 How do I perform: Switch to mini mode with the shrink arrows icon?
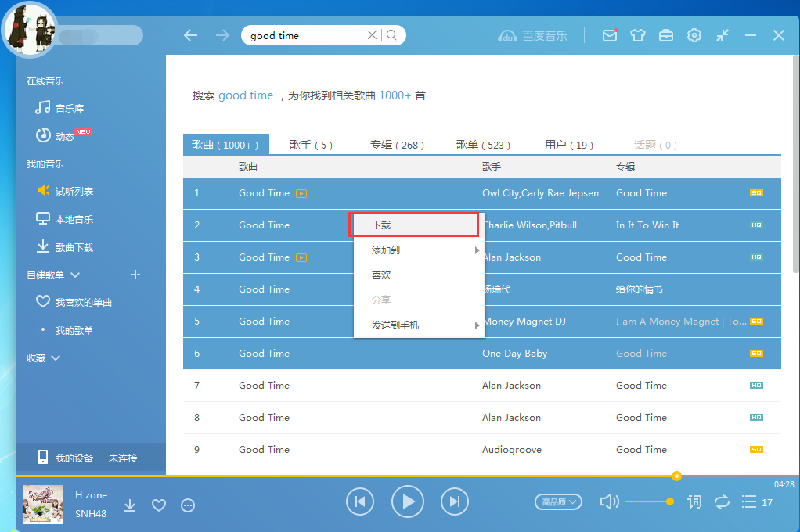coord(723,35)
